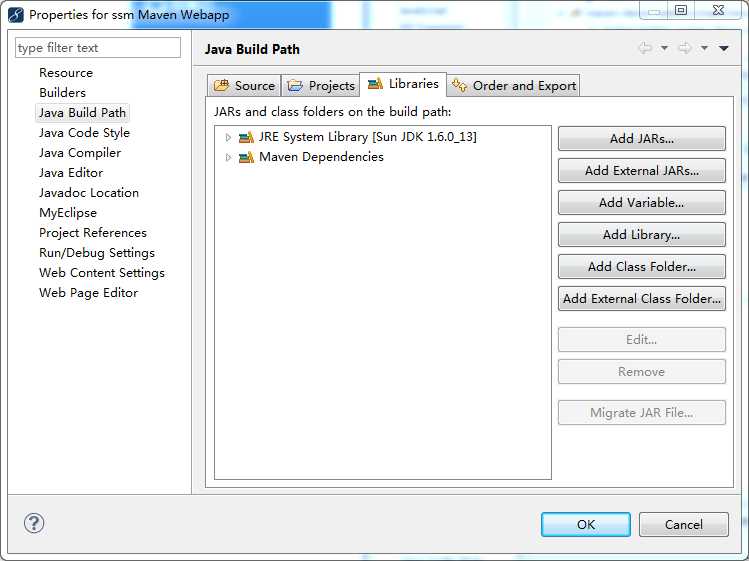This screenshot has height=561, width=749.
Task: Open the view menu triangle dropdown
Action: (x=724, y=48)
